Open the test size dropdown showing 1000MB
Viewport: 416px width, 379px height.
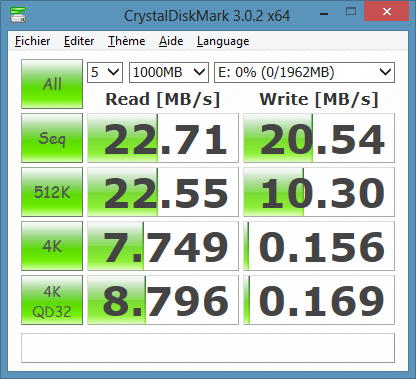click(169, 72)
